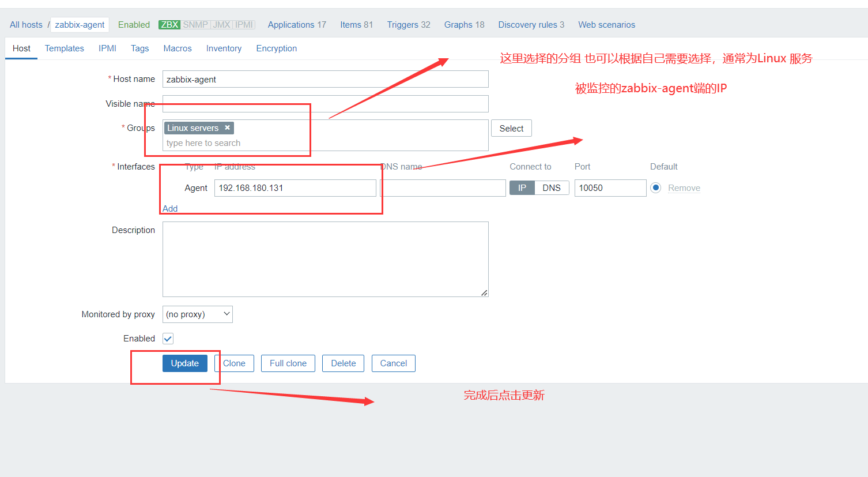
Task: Click the ZBX availability badge
Action: [x=169, y=25]
